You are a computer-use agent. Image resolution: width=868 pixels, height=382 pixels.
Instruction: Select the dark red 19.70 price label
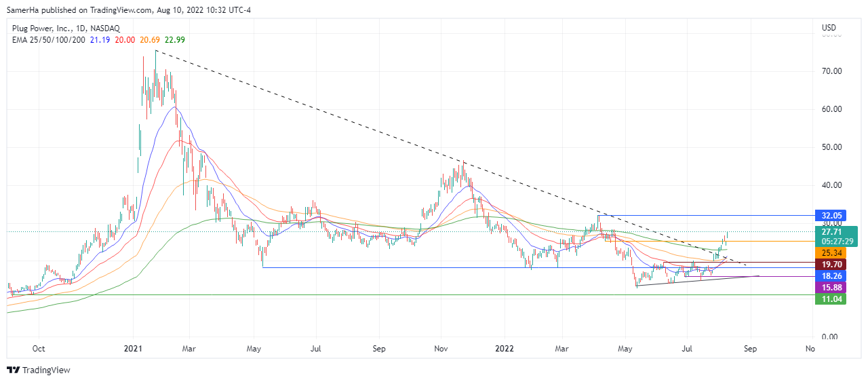click(x=831, y=265)
